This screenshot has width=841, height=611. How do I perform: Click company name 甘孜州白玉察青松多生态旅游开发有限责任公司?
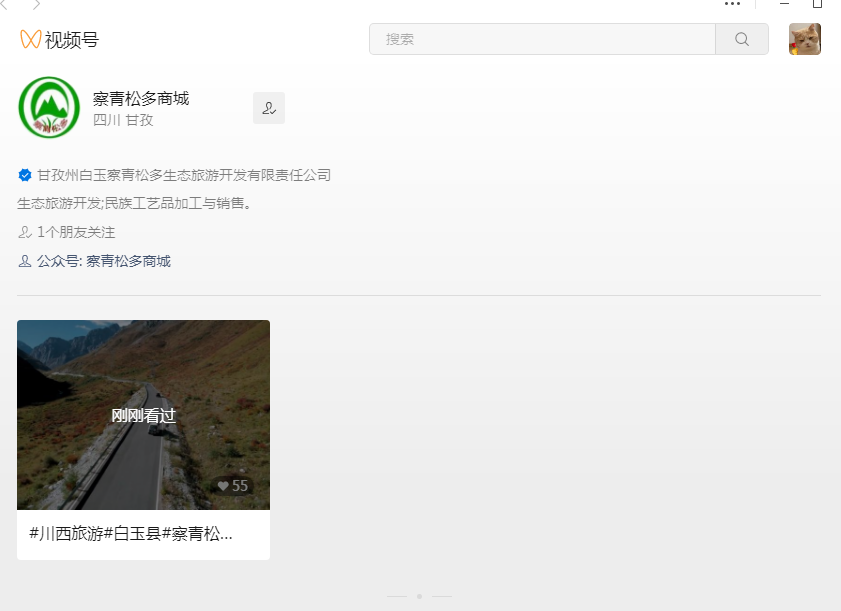tap(184, 175)
